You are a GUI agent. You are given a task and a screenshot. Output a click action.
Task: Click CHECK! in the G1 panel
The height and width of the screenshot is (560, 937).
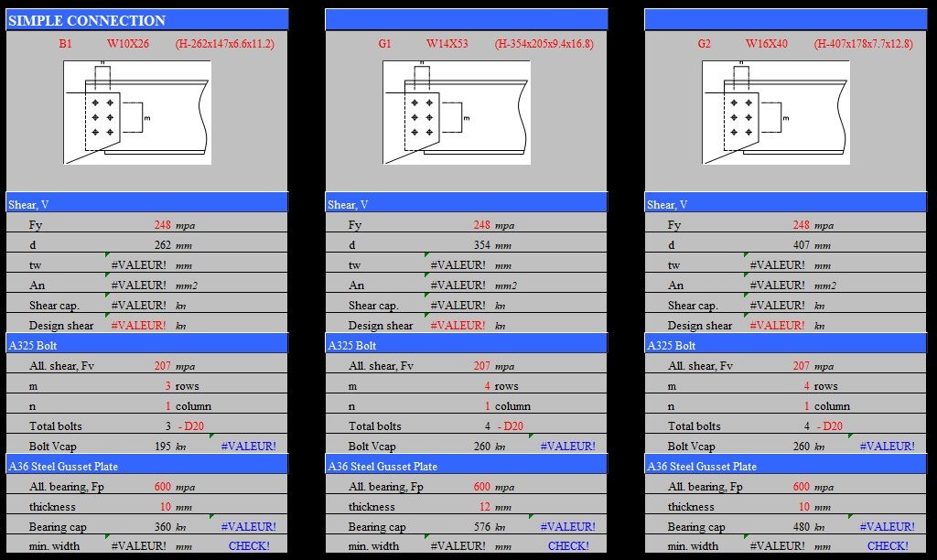point(568,546)
